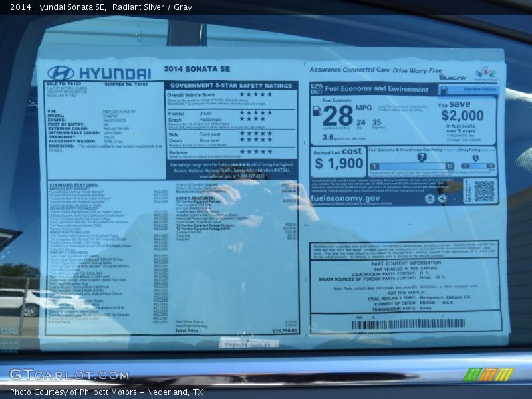532x399 pixels.
Task: Click the QR code on the fuel label
Action: coord(484,192)
